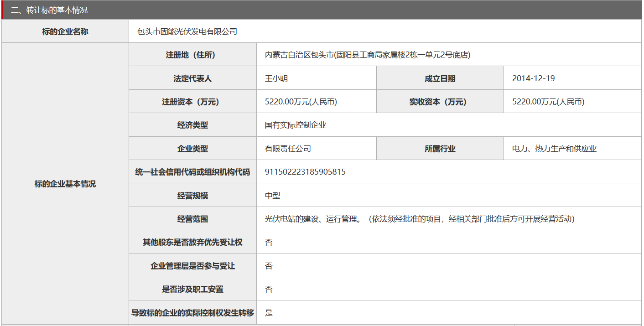Select company name 包头市固能光伏发电有限公司
Viewport: 644px width, 326px height.
tap(187, 31)
